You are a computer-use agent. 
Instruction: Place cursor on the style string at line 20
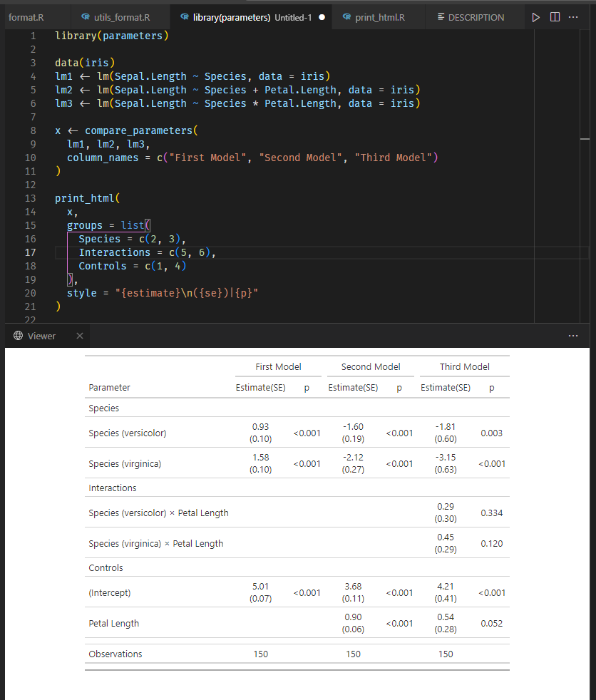(189, 293)
